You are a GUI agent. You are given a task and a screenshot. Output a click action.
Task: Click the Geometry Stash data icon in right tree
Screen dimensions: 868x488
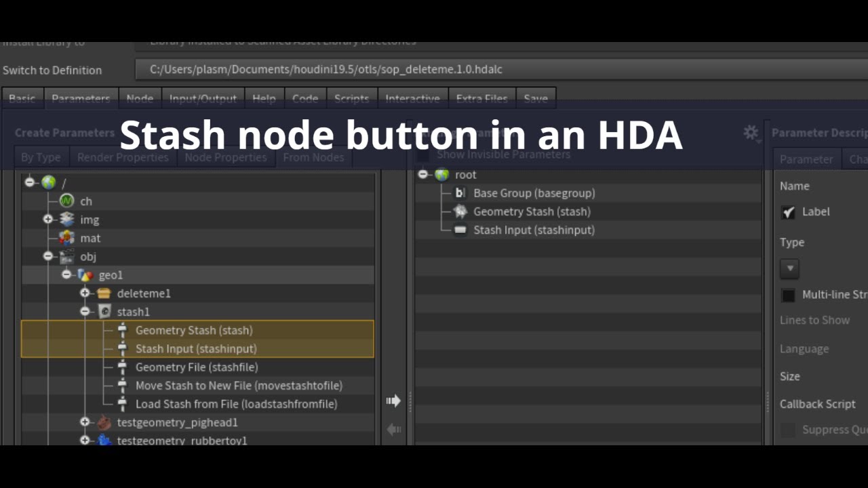click(x=460, y=211)
